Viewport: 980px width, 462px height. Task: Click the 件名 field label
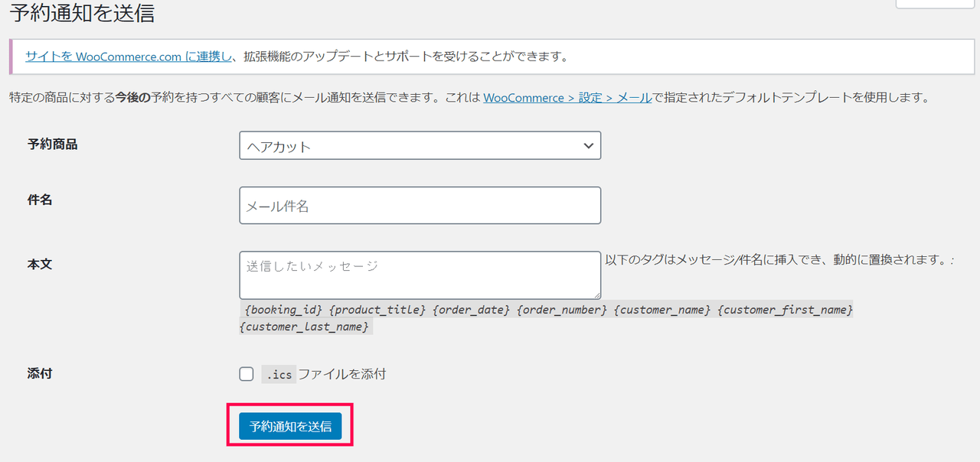tap(40, 200)
